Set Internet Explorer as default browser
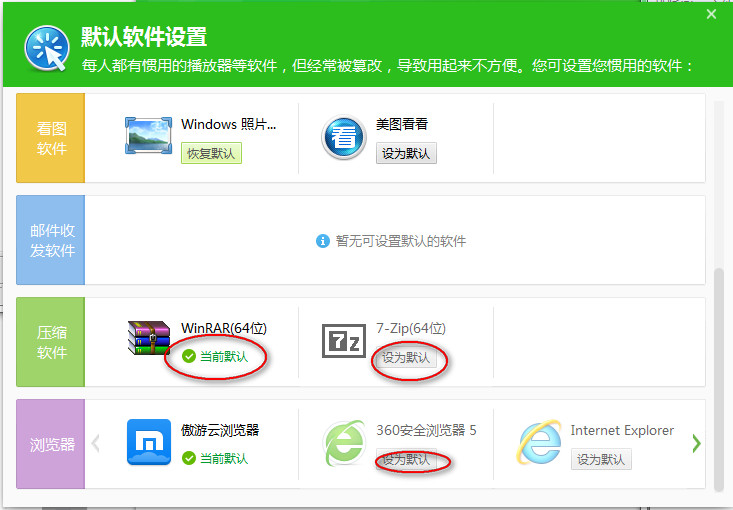 [601, 460]
